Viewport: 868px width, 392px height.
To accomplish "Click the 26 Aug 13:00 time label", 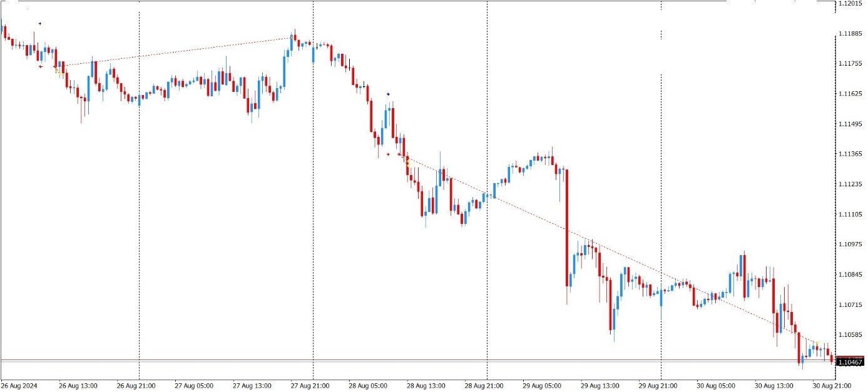I will [x=78, y=386].
